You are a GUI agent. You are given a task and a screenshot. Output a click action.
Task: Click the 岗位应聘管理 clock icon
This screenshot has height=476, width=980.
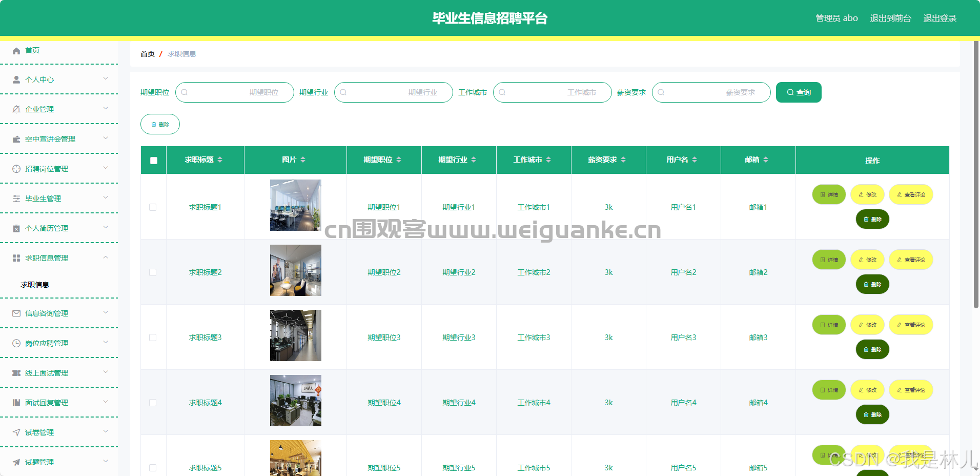16,343
